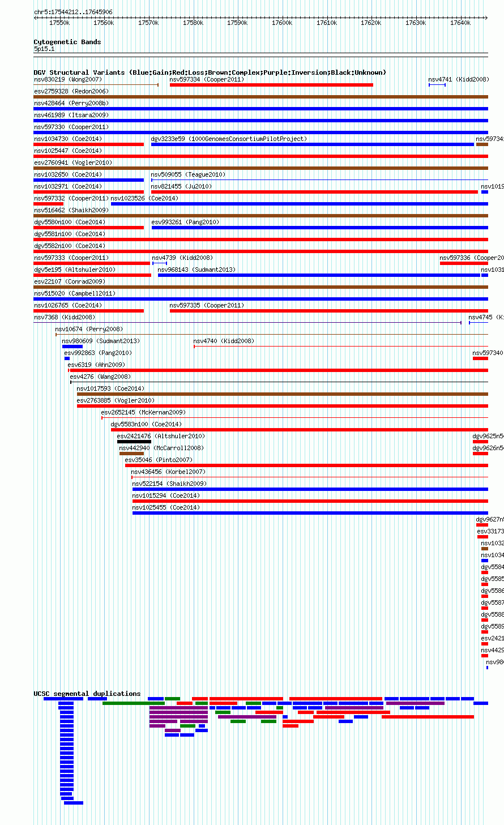Click the black bar under esv2421476
The width and height of the screenshot is (504, 825).
134,442
